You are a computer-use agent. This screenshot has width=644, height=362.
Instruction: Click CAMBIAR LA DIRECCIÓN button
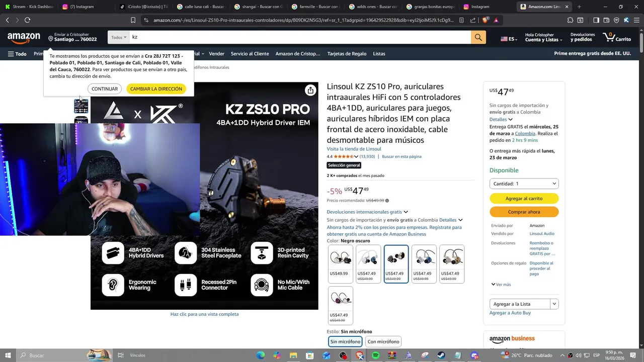(x=156, y=88)
